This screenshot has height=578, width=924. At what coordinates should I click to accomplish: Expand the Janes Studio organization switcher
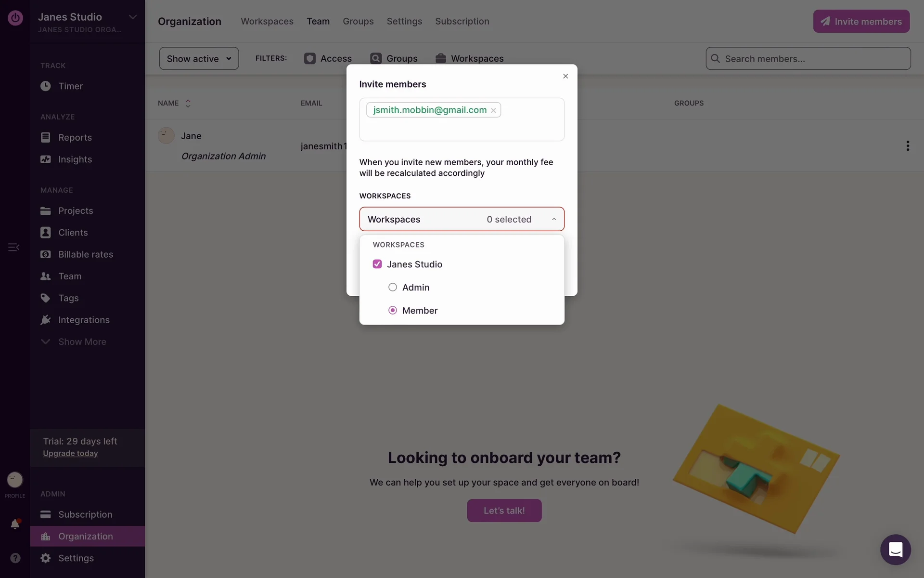pyautogui.click(x=133, y=17)
